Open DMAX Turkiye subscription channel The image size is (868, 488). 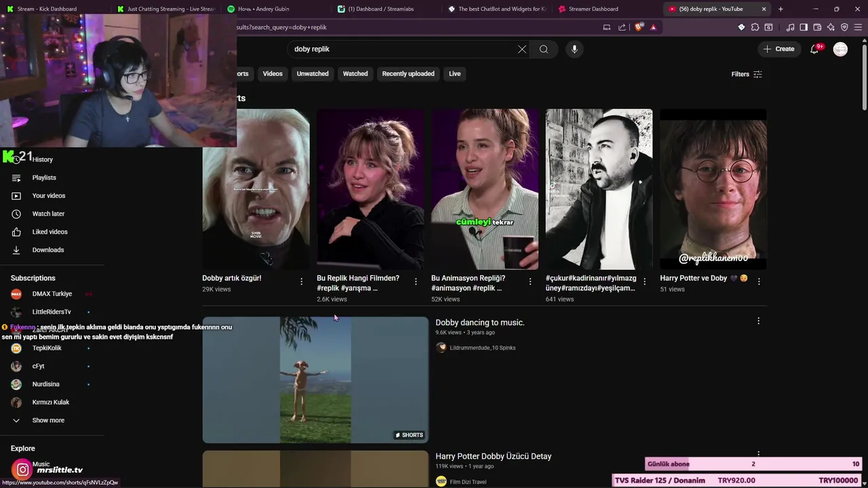pyautogui.click(x=52, y=293)
